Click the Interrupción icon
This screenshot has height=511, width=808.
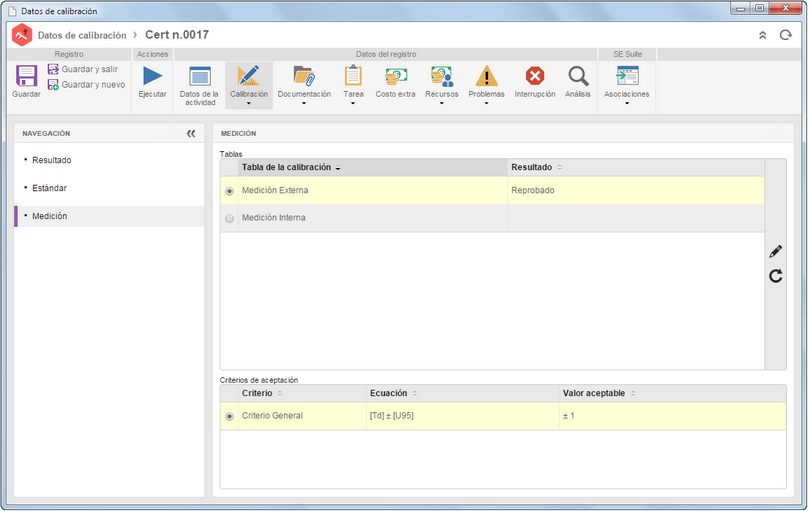(535, 76)
